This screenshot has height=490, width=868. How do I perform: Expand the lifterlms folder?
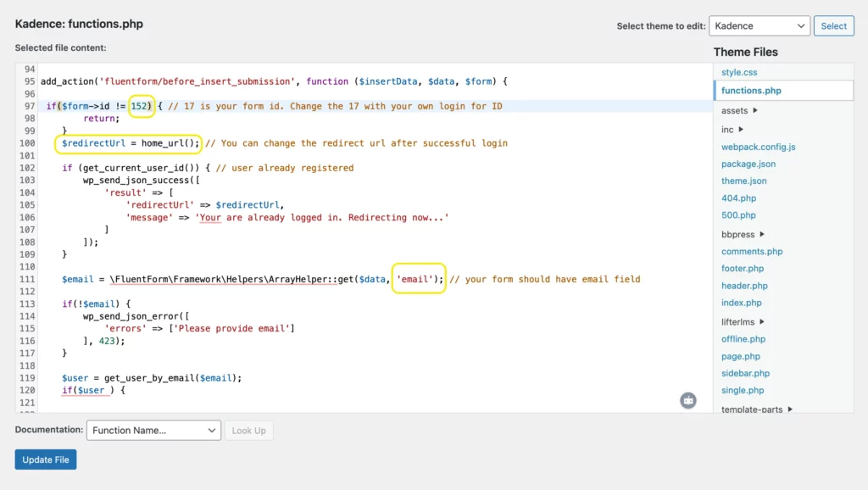pos(743,321)
